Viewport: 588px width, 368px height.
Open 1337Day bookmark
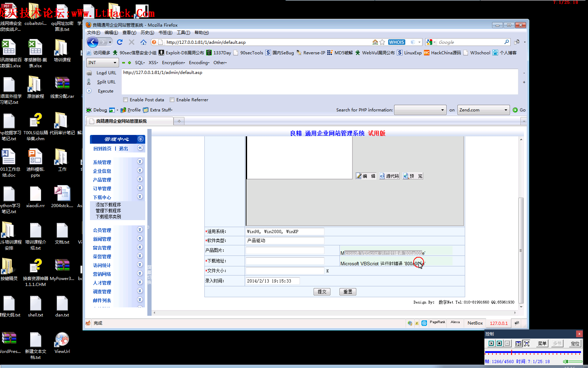(219, 53)
